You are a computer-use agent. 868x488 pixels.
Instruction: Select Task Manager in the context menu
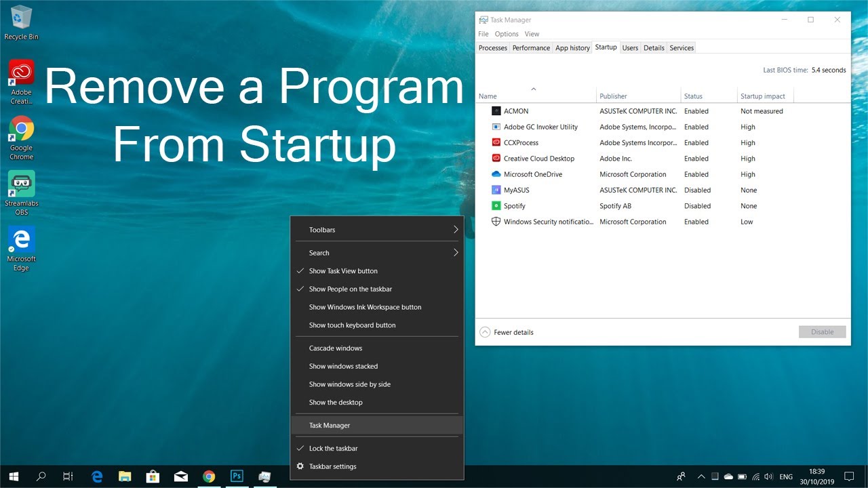(x=376, y=426)
